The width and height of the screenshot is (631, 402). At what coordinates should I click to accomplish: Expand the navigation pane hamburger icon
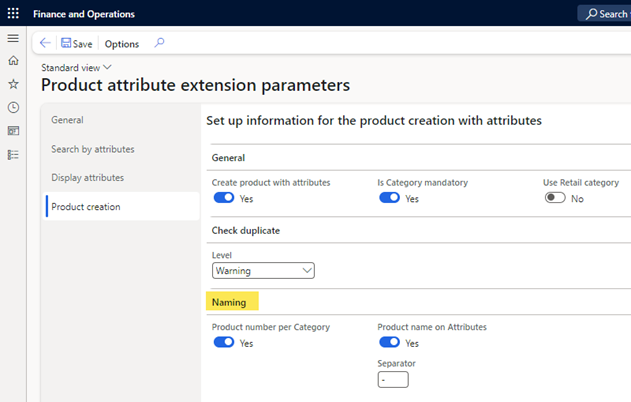(x=13, y=38)
